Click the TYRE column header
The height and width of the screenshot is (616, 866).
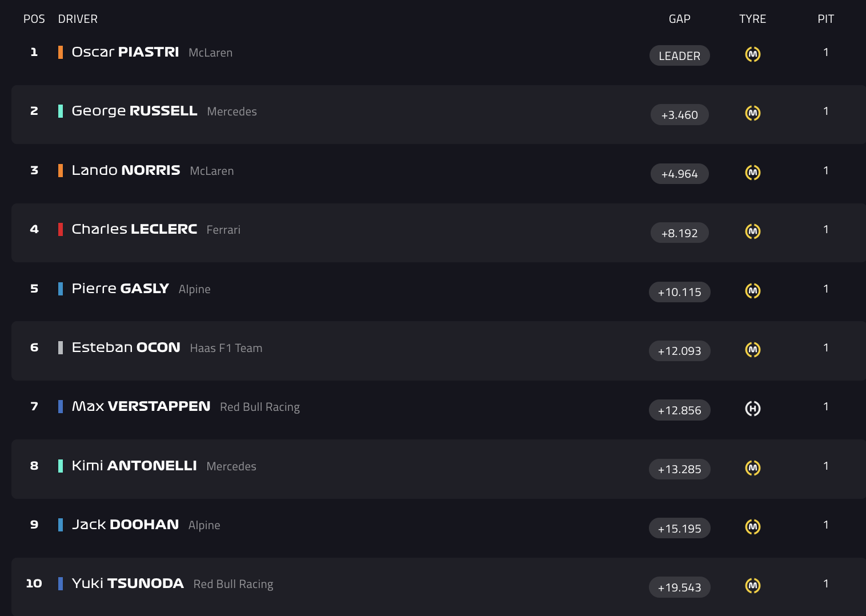(x=753, y=19)
